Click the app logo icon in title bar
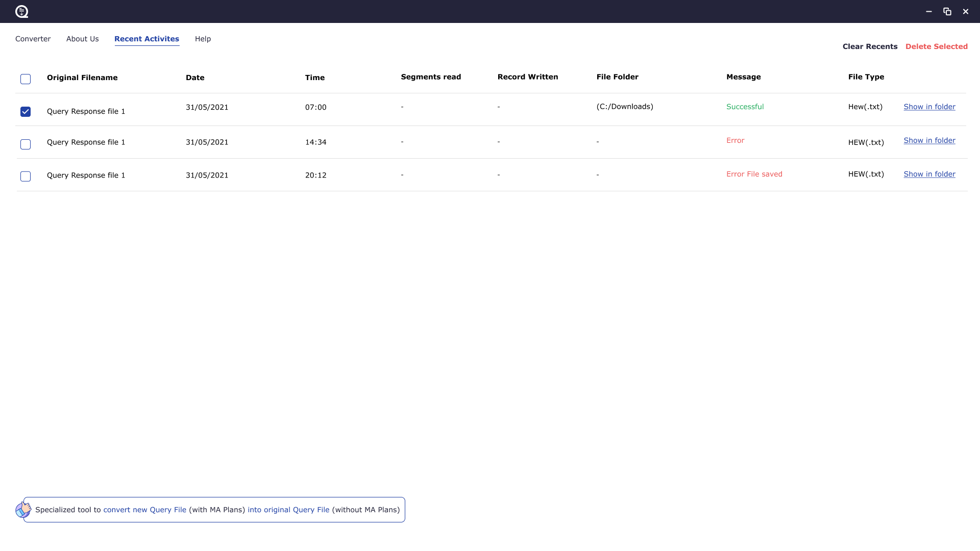 [x=21, y=11]
